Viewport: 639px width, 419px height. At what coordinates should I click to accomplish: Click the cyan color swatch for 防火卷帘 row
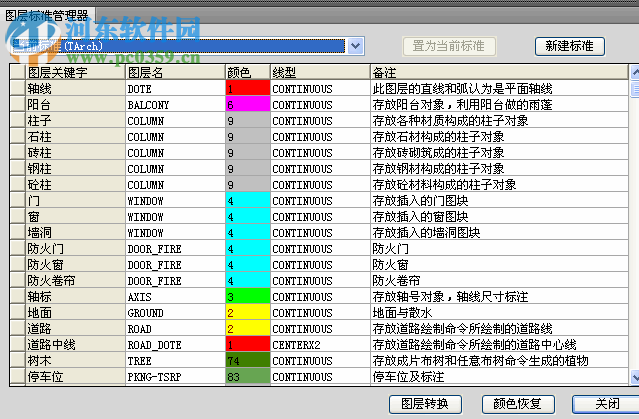248,281
